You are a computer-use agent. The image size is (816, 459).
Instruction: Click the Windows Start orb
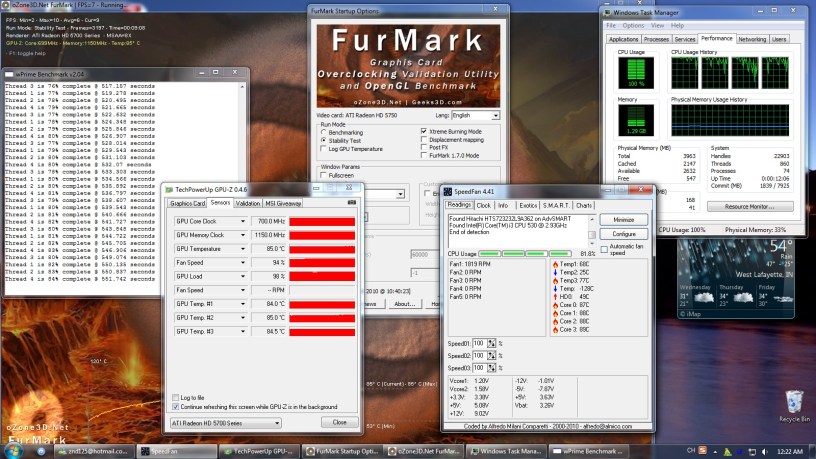point(12,451)
